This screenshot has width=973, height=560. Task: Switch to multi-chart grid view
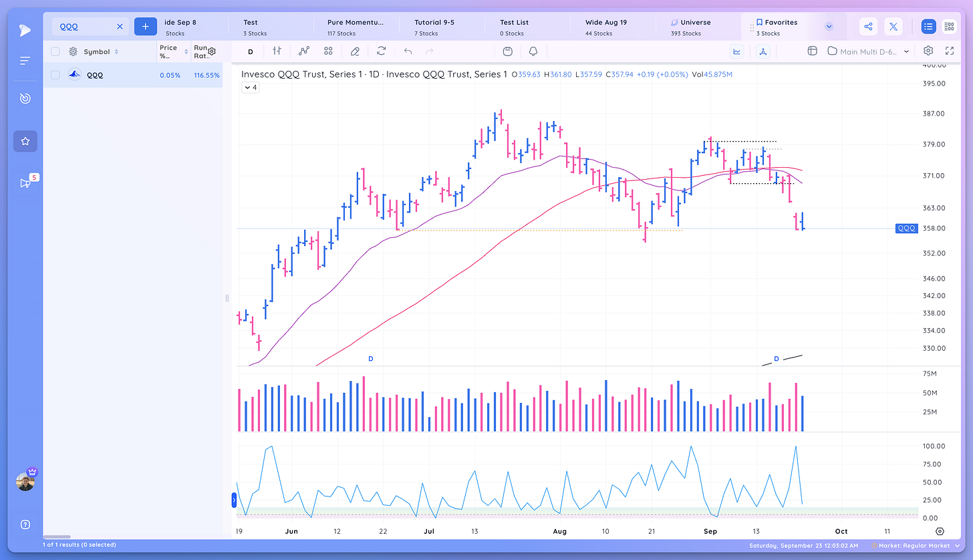pos(949,27)
